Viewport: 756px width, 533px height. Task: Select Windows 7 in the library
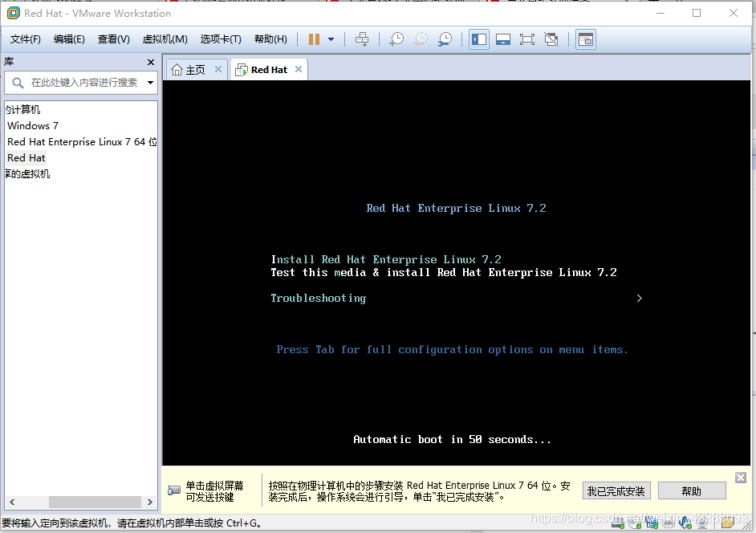tap(33, 126)
